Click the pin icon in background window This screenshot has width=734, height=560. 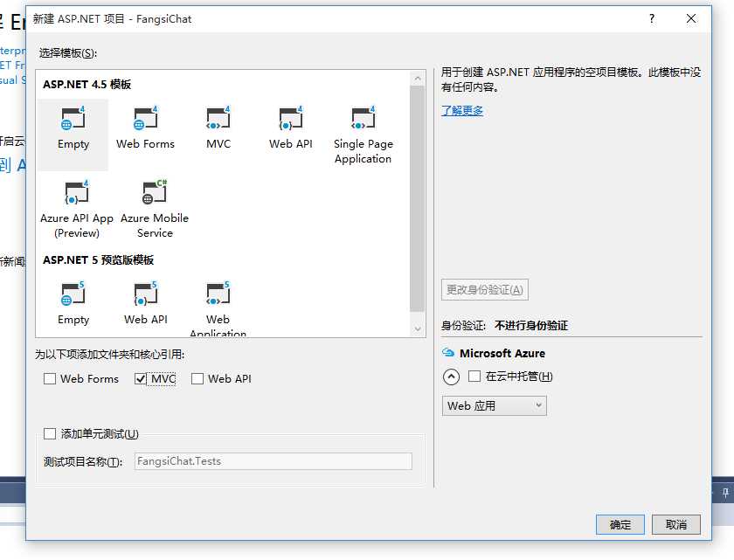[x=725, y=493]
